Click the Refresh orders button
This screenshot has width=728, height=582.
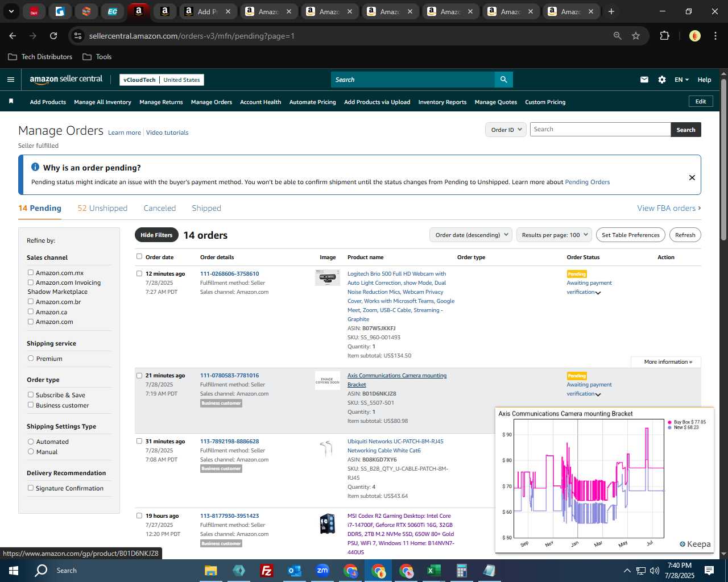pos(685,235)
